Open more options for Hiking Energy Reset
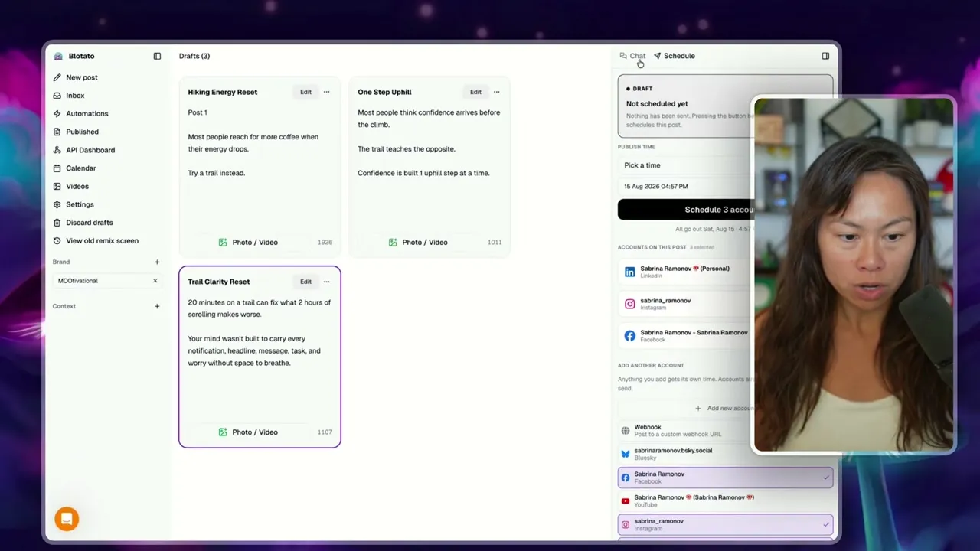Image resolution: width=980 pixels, height=551 pixels. pyautogui.click(x=326, y=92)
